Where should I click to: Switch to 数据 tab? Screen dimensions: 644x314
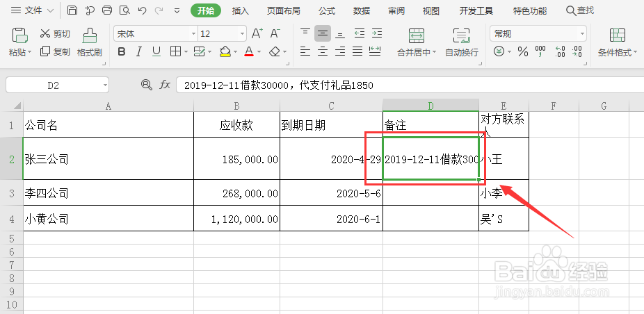[362, 11]
